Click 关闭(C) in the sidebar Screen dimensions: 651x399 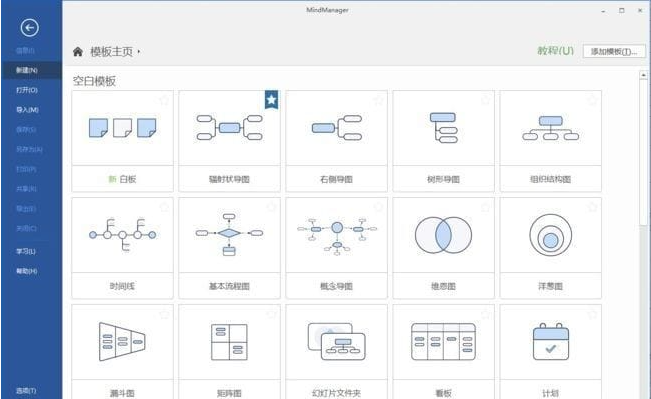26,228
